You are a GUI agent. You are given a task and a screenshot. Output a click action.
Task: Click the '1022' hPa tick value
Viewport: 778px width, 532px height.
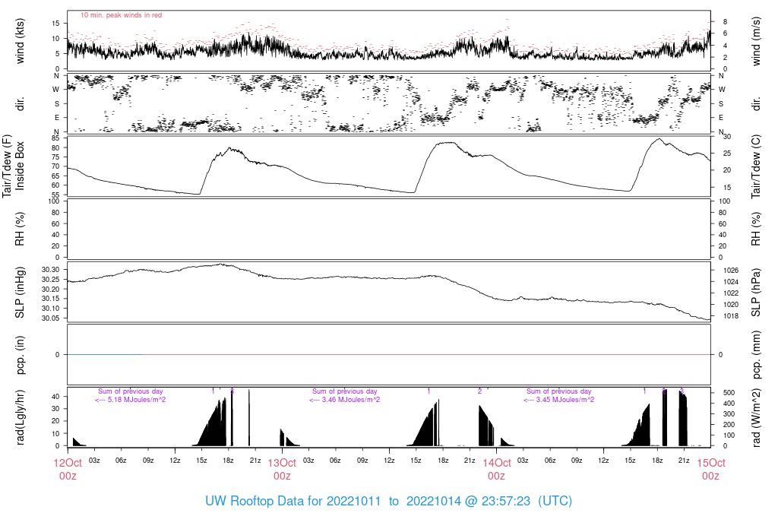click(x=731, y=293)
